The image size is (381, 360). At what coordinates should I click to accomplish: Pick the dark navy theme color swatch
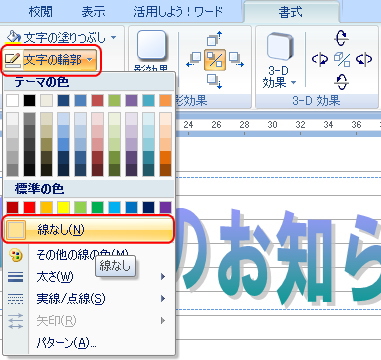[63, 100]
